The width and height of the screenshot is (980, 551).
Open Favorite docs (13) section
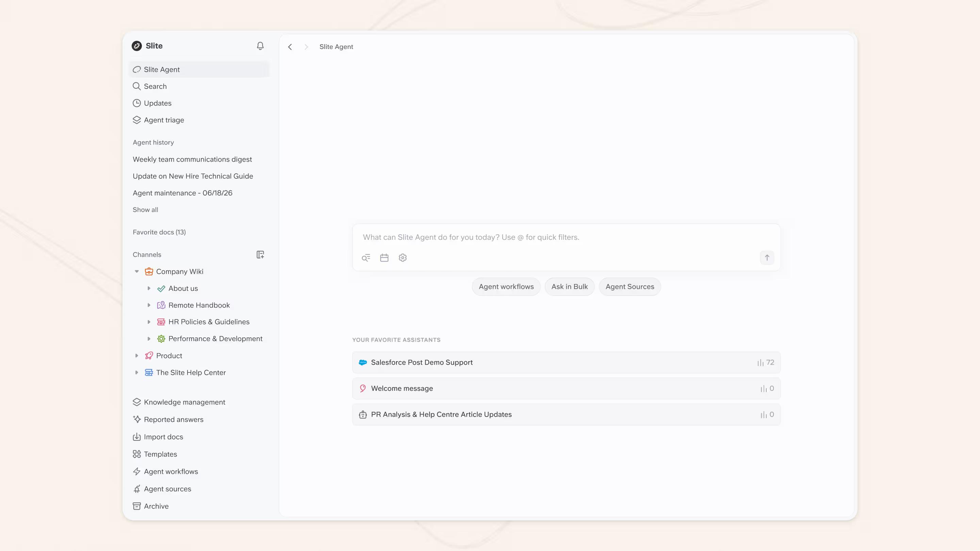coord(159,232)
